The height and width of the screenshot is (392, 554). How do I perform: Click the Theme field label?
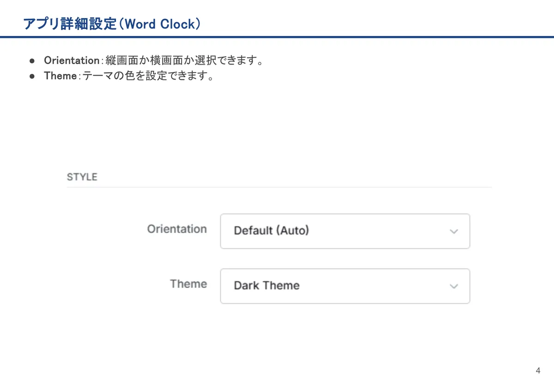188,283
